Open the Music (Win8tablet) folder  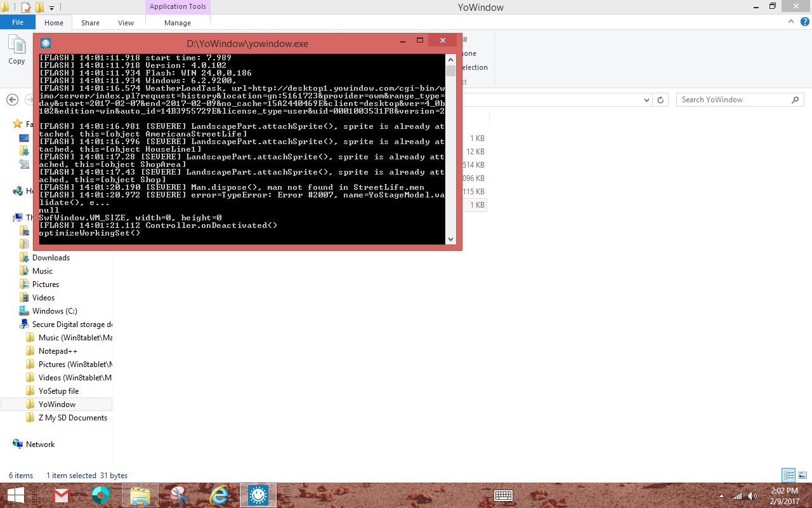pos(75,338)
